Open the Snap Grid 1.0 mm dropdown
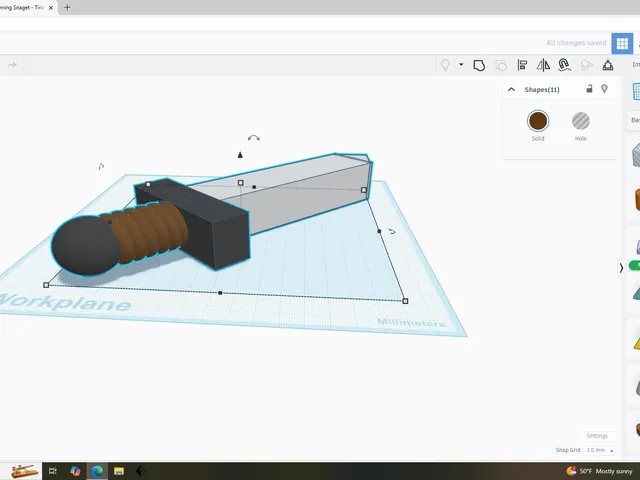 tap(600, 450)
